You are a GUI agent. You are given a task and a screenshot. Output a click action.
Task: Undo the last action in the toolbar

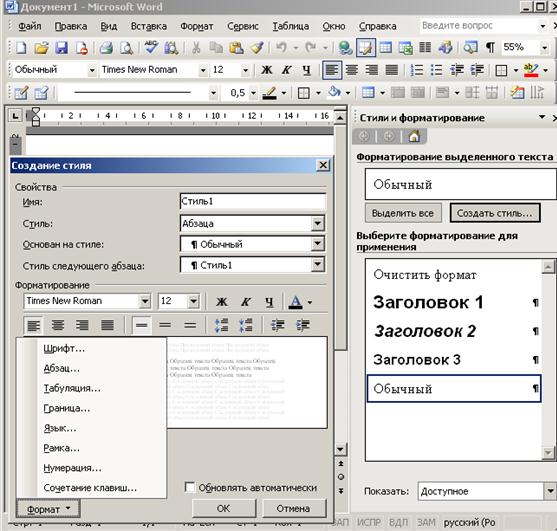[281, 48]
